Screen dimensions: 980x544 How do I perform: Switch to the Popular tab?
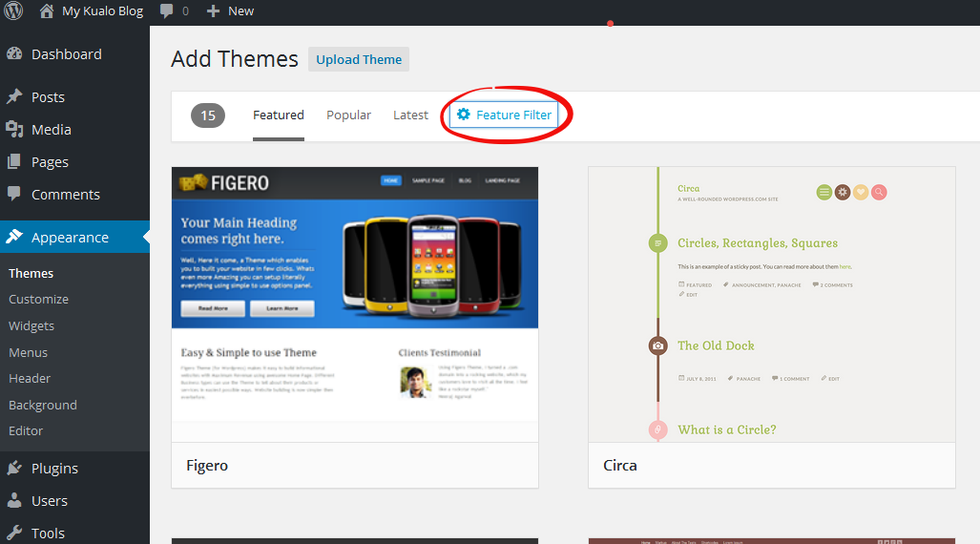tap(348, 115)
